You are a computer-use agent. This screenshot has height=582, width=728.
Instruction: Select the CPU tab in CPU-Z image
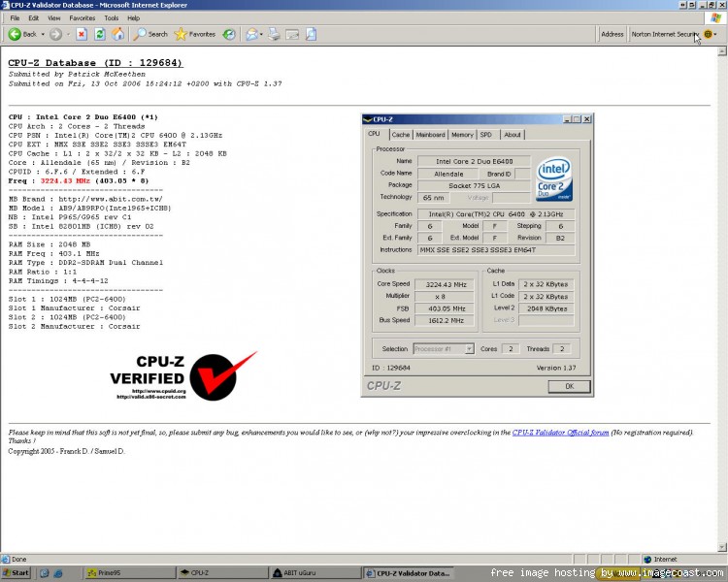pos(375,134)
